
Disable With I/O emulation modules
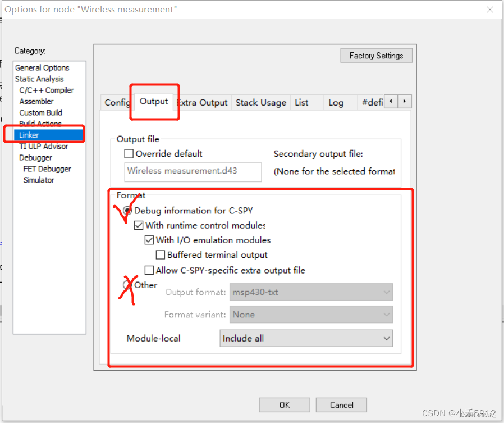(x=149, y=240)
